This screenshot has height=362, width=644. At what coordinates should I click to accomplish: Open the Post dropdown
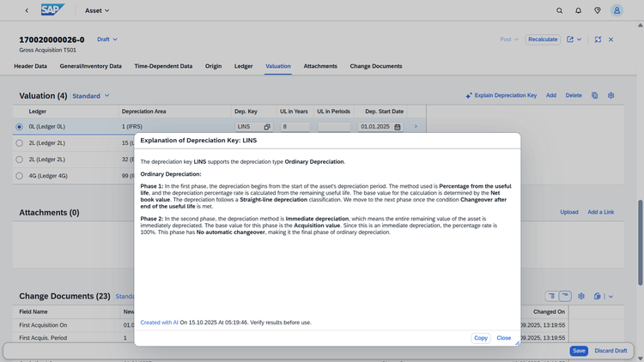509,39
